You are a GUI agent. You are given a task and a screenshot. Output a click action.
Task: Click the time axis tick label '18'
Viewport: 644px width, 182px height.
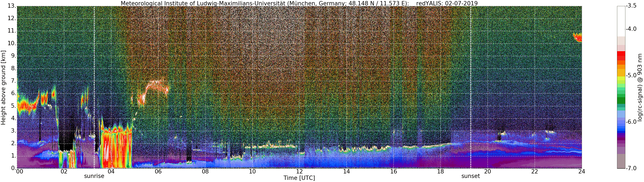pos(440,172)
